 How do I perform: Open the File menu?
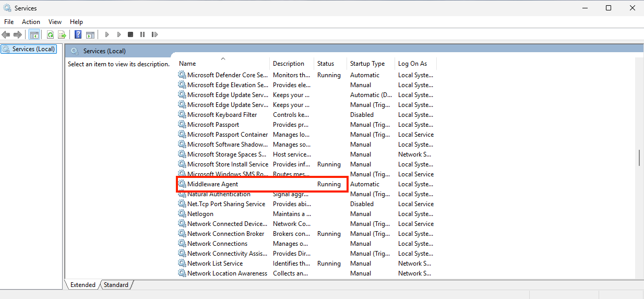click(9, 22)
